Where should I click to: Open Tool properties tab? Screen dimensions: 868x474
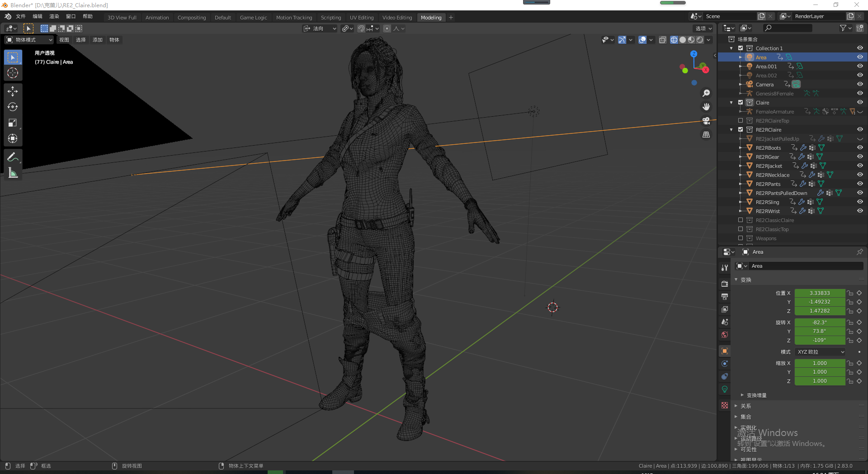point(725,268)
